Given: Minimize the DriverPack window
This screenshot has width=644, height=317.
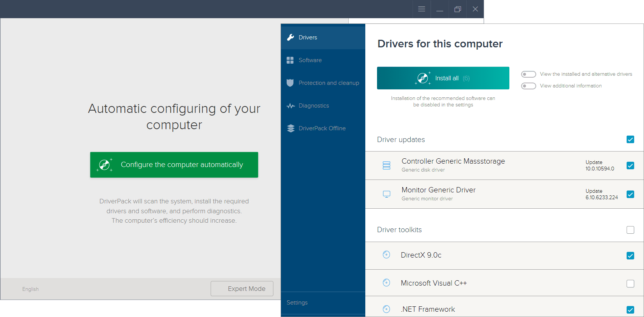Looking at the screenshot, I should 440,9.
